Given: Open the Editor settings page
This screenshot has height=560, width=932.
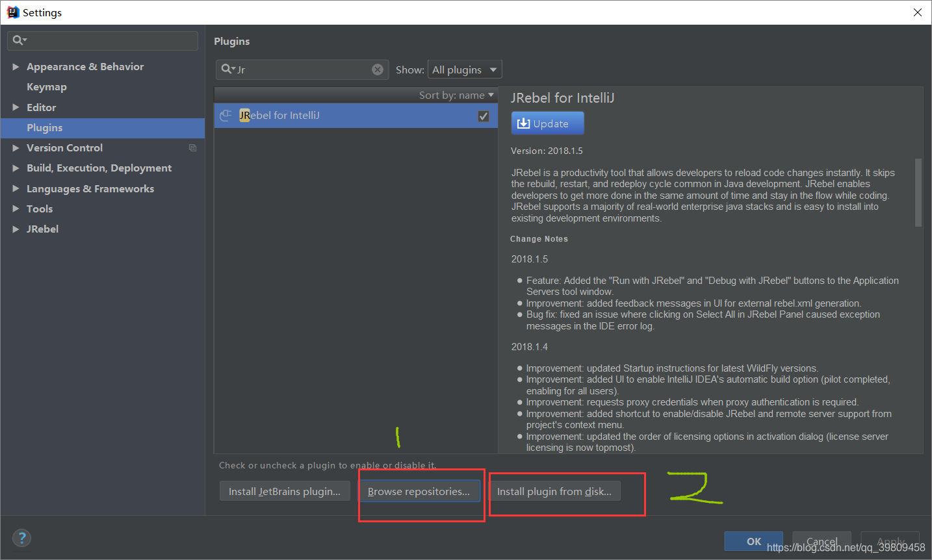Looking at the screenshot, I should tap(42, 107).
